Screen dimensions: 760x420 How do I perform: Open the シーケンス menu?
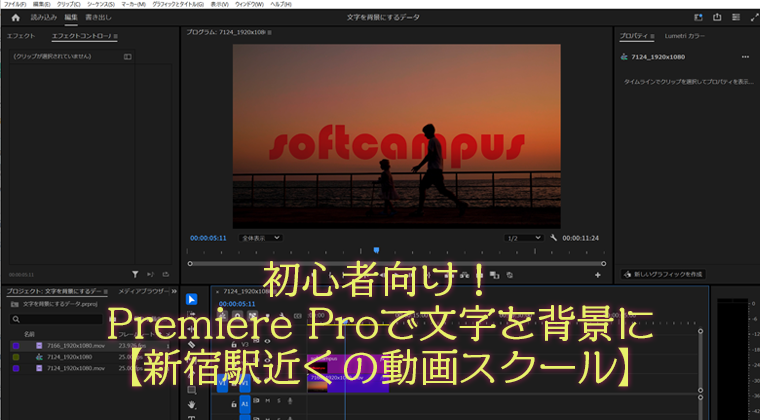click(x=101, y=4)
